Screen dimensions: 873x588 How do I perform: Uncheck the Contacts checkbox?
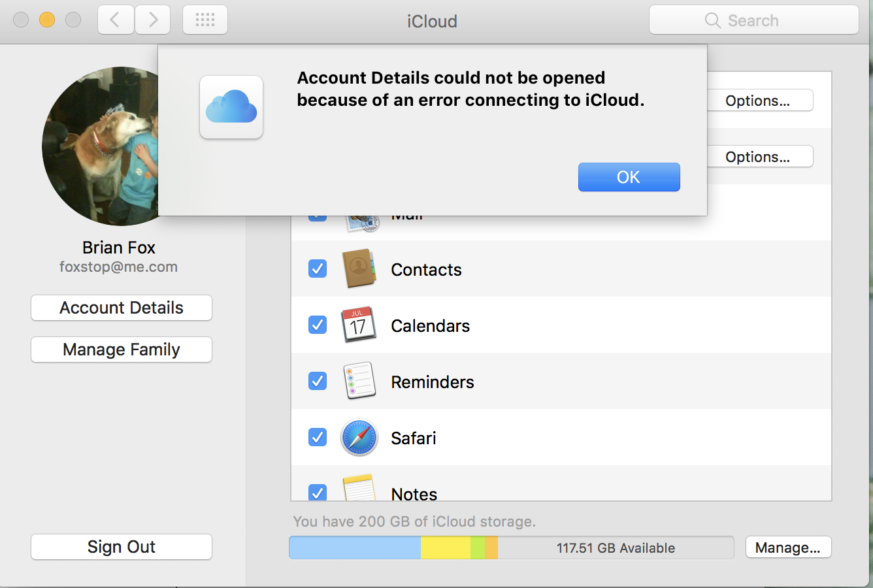[318, 269]
